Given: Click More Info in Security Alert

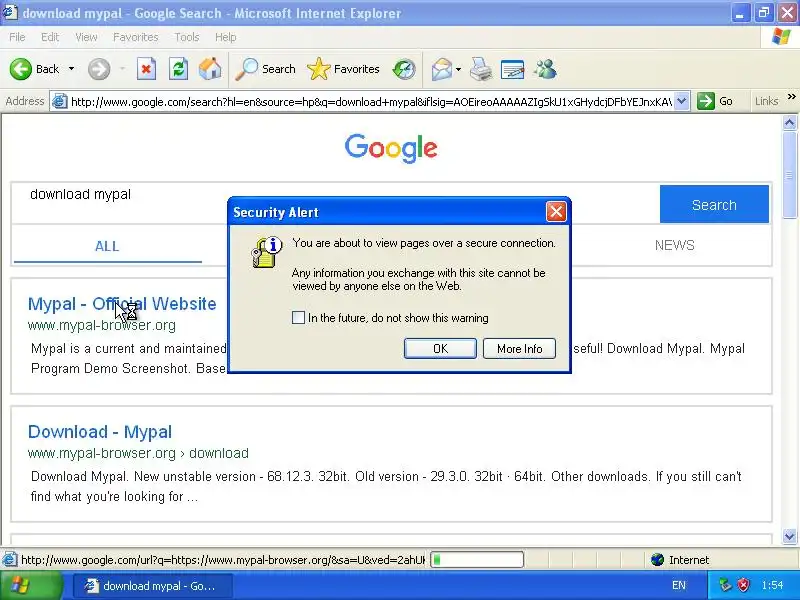Looking at the screenshot, I should (519, 348).
